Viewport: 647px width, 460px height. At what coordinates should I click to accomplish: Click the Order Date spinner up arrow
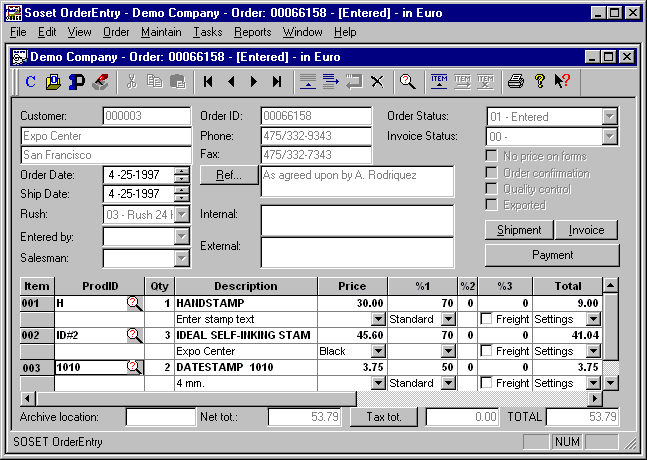pyautogui.click(x=181, y=171)
